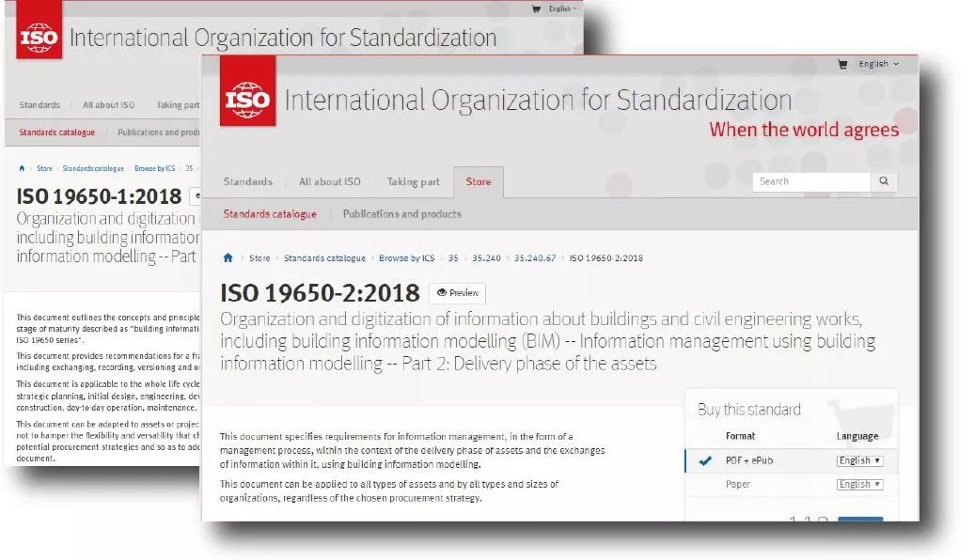Open English site language menu in back window

[562, 8]
